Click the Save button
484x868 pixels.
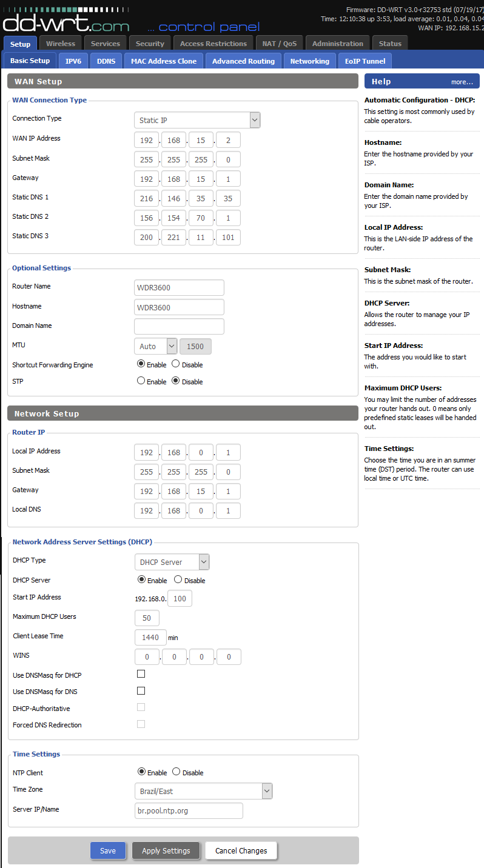pos(108,850)
